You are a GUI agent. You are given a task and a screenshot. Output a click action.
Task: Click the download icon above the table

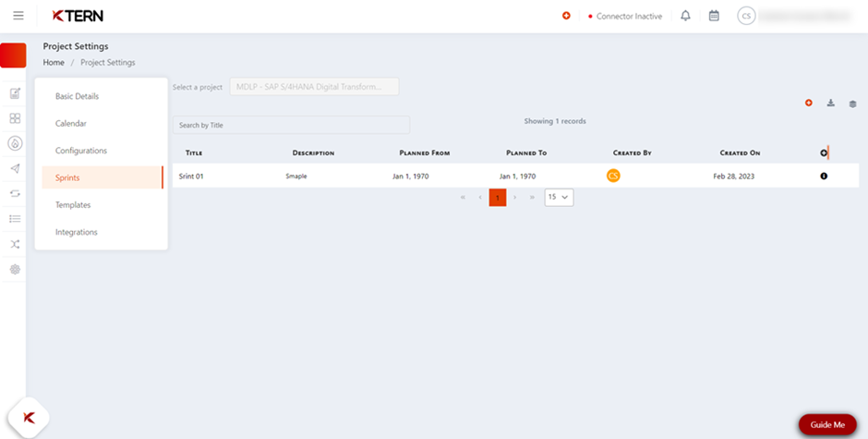click(x=831, y=103)
